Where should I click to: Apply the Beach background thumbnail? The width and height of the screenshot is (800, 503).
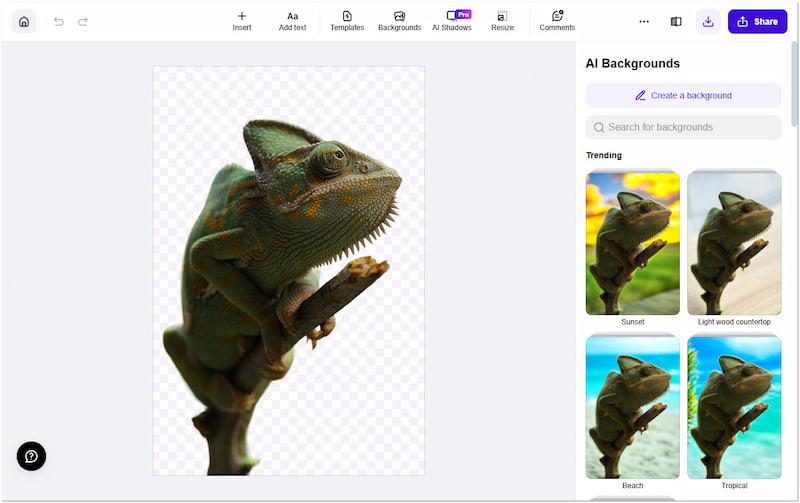coord(633,407)
